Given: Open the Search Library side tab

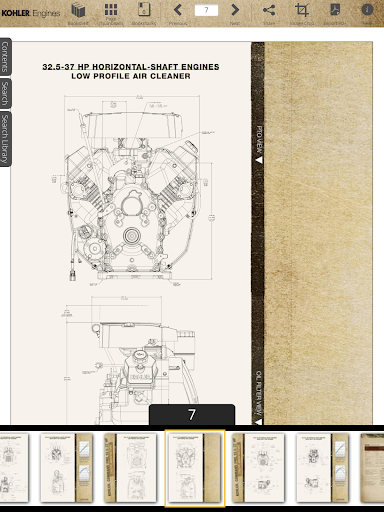Looking at the screenshot, I should coord(5,139).
